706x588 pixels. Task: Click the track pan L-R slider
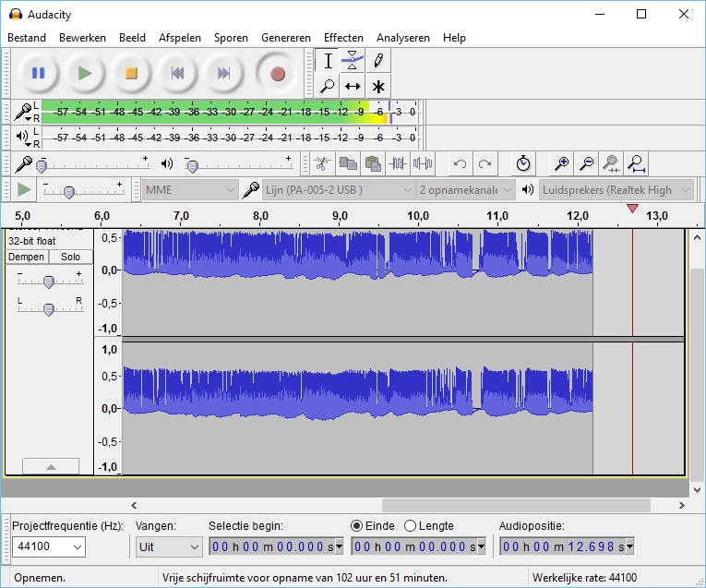click(x=49, y=309)
